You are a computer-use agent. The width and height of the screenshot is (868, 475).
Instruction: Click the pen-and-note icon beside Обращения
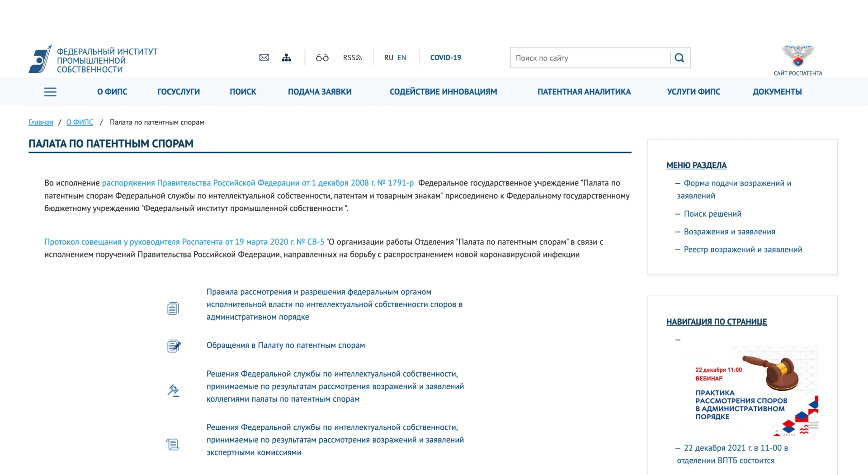point(174,346)
